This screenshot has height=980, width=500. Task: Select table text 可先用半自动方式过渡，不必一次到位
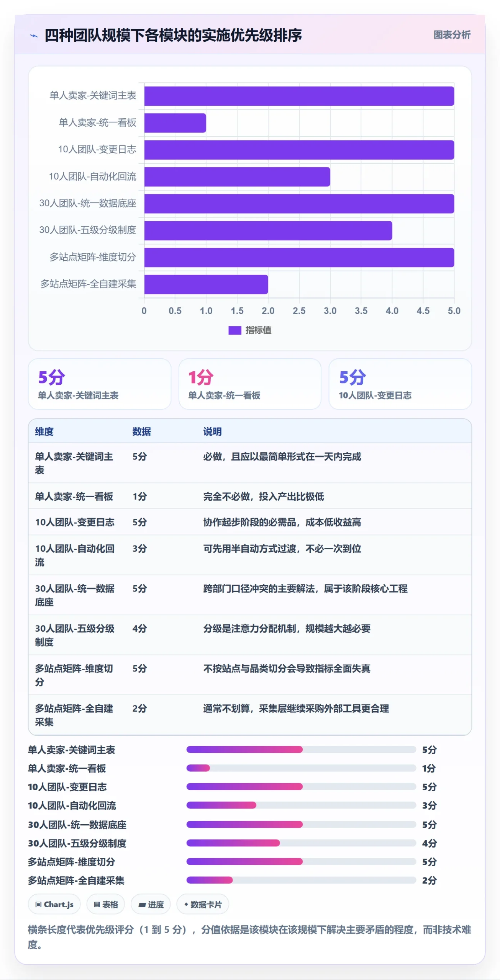pyautogui.click(x=282, y=549)
